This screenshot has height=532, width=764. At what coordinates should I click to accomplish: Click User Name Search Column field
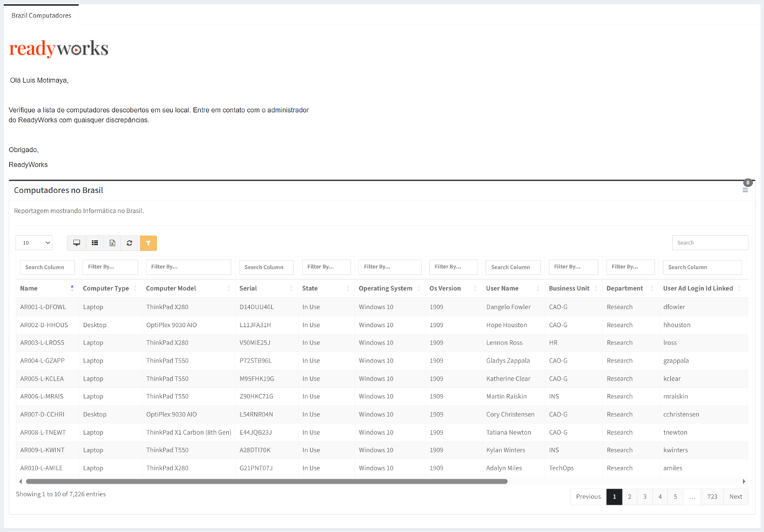[x=513, y=267]
